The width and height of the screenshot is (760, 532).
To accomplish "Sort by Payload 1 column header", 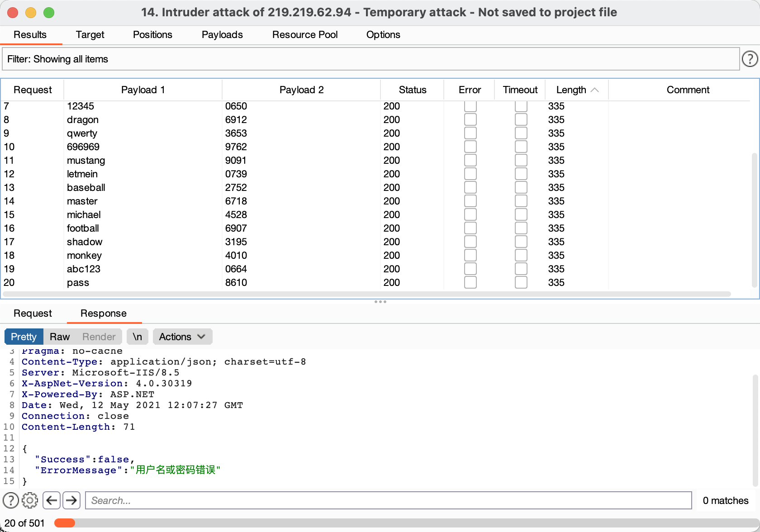I will click(x=143, y=90).
